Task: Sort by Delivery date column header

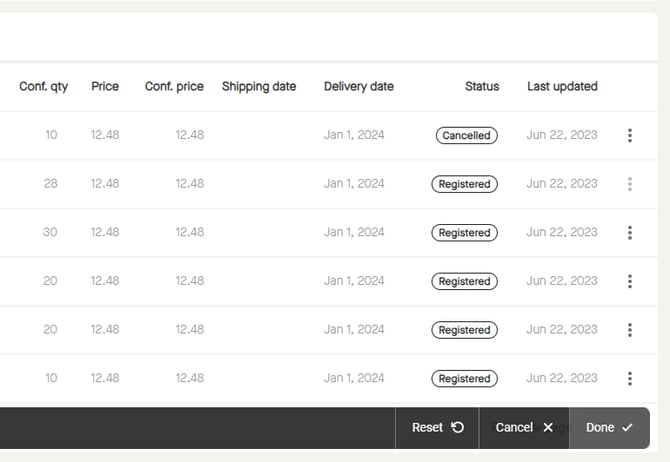Action: pos(358,86)
